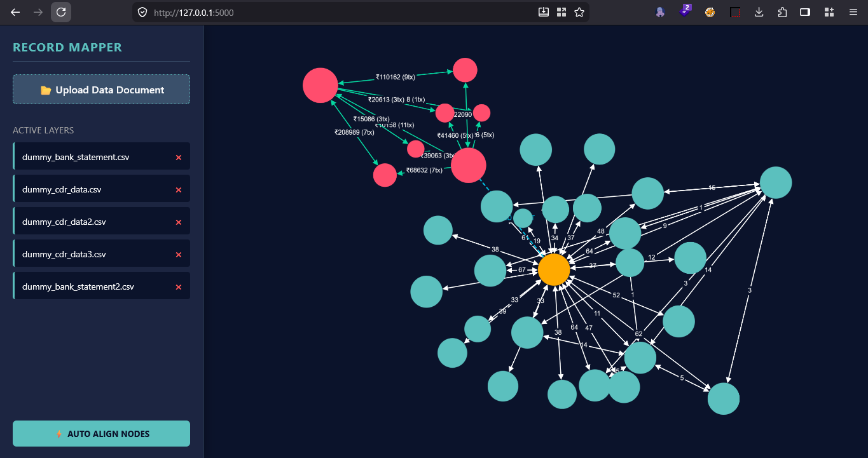Toggle the browser sidebar panel icon
Image resolution: width=868 pixels, height=458 pixels.
point(805,12)
